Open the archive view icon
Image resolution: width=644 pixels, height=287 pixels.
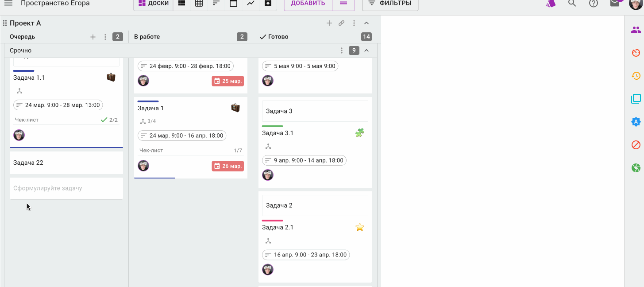[268, 3]
